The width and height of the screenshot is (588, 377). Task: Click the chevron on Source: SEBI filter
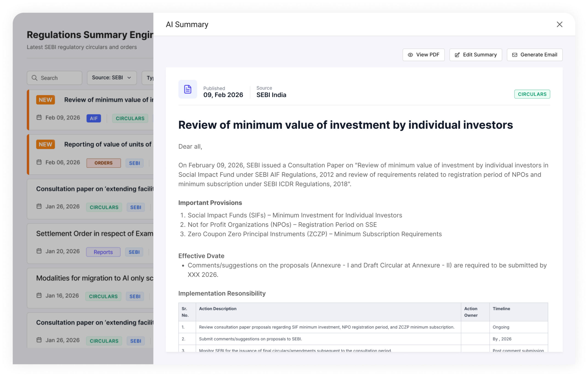pos(129,78)
